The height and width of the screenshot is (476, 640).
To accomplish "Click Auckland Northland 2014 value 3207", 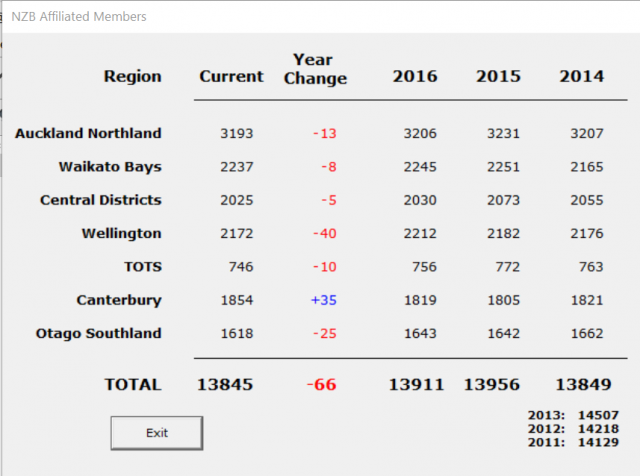I will pyautogui.click(x=587, y=133).
